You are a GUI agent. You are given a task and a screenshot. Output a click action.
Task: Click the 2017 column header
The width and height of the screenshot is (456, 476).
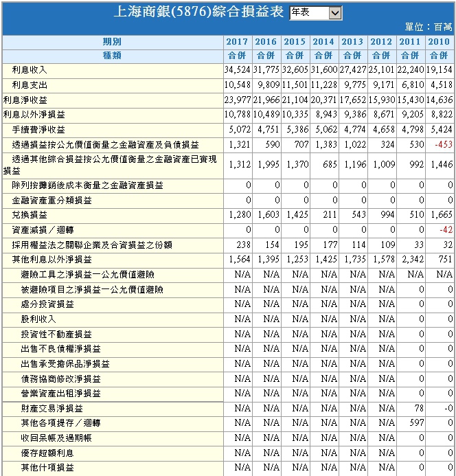coord(237,42)
